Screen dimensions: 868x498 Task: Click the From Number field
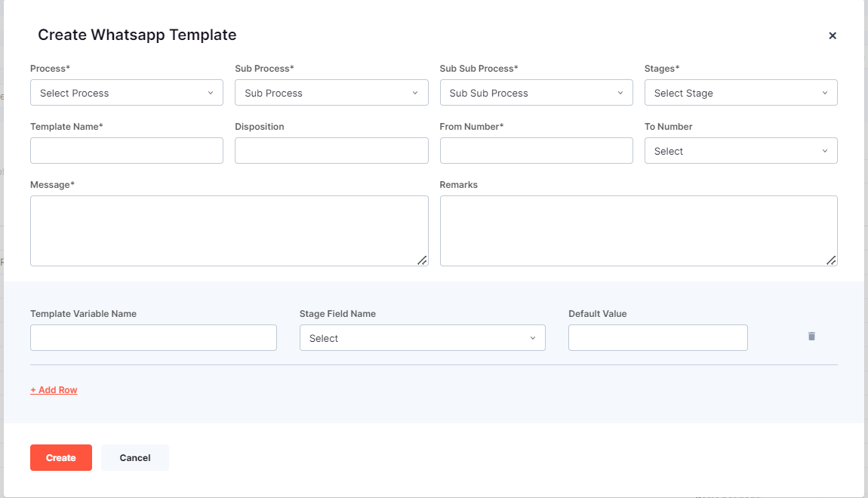[536, 150]
